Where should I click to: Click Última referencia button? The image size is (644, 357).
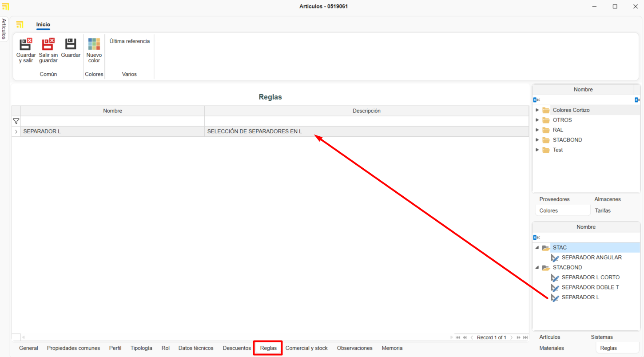pos(130,41)
